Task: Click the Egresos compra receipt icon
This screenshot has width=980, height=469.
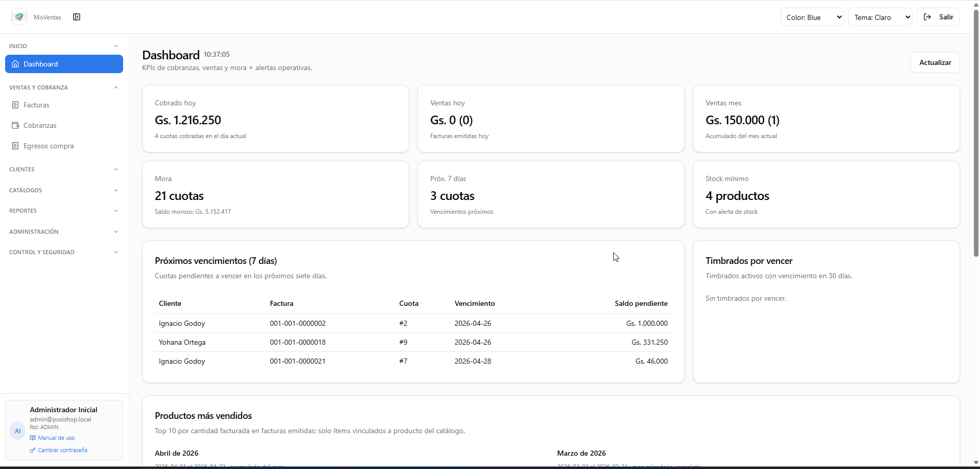Action: (x=15, y=146)
